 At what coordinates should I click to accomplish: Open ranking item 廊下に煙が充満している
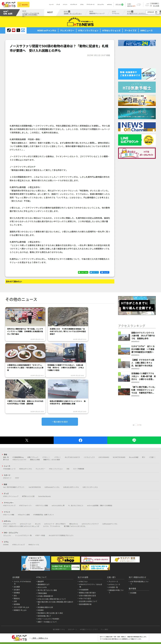(x=137, y=391)
